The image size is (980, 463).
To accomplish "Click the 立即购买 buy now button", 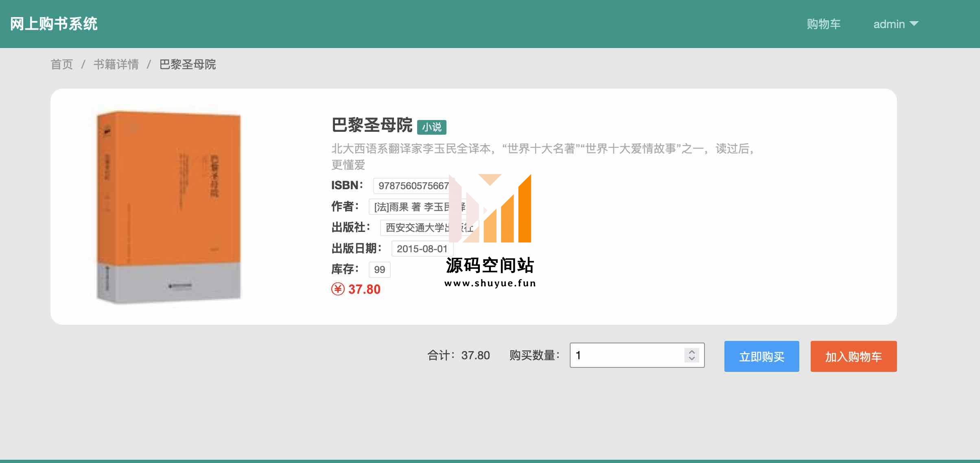I will click(x=761, y=356).
